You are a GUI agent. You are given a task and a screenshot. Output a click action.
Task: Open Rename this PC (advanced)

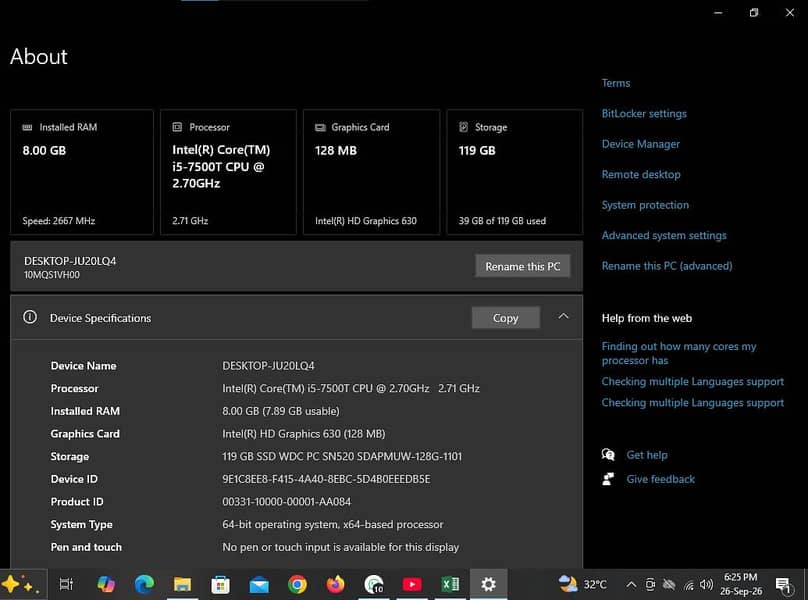click(667, 265)
